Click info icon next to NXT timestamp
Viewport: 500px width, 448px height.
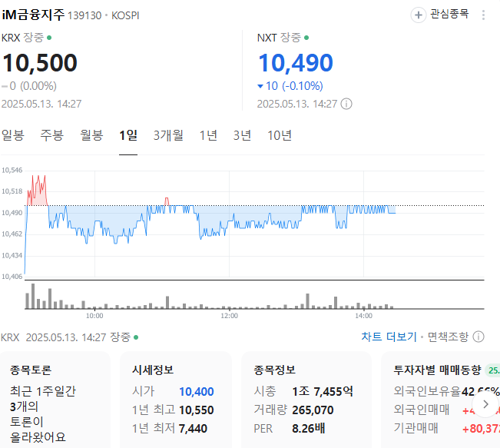point(346,104)
